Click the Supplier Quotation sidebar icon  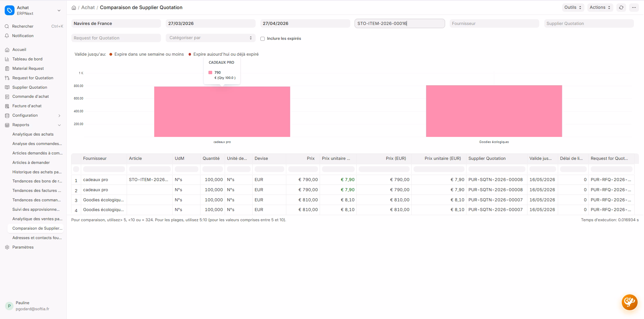(x=7, y=87)
